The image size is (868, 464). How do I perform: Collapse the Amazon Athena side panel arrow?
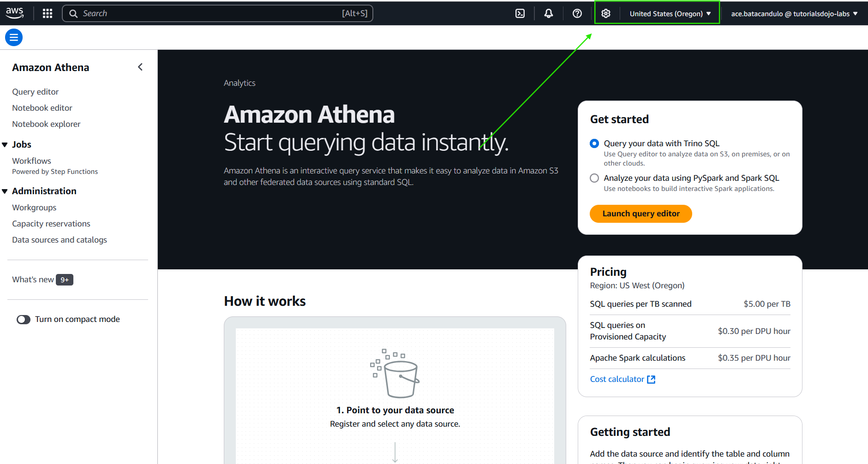click(140, 67)
